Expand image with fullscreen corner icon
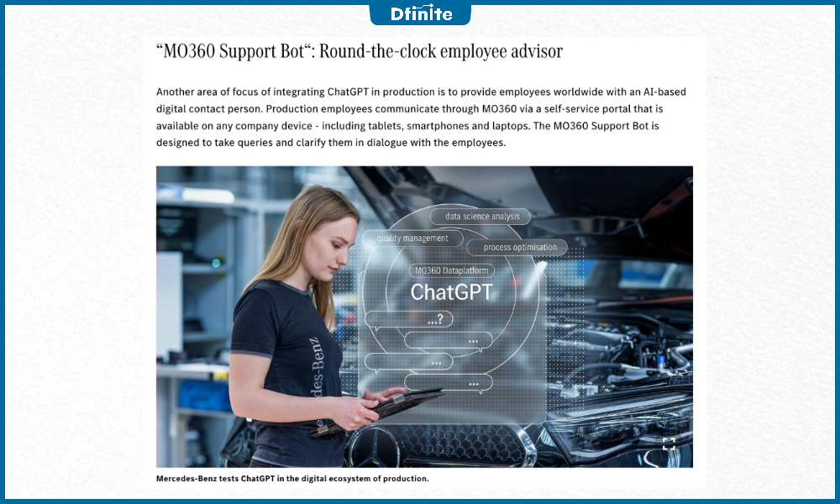The width and height of the screenshot is (840, 504). (x=669, y=444)
